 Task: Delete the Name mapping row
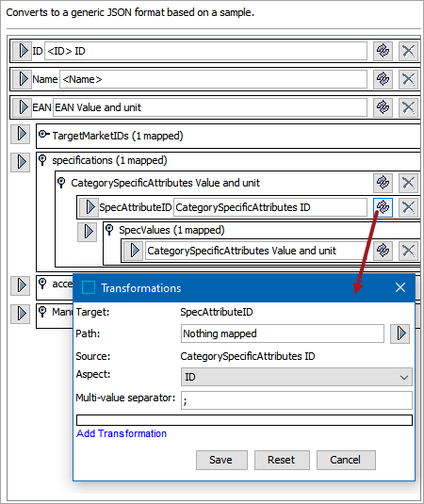tap(408, 79)
